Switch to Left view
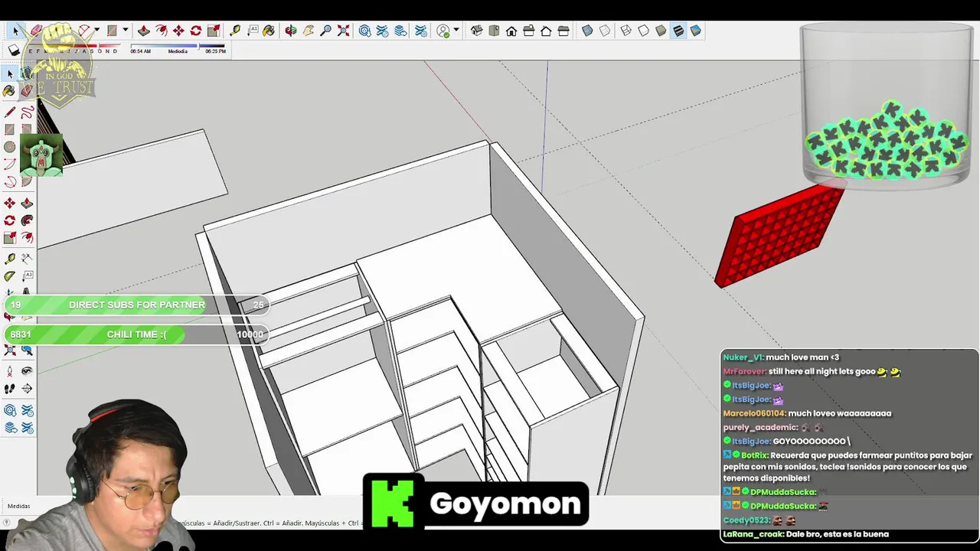The width and height of the screenshot is (980, 551). tap(563, 31)
